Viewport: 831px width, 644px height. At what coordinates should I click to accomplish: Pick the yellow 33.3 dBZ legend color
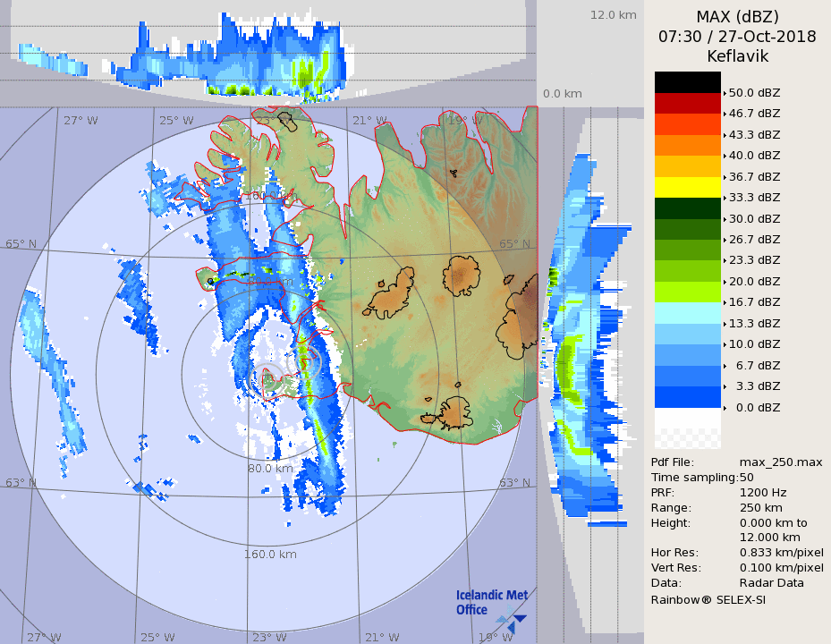point(687,187)
